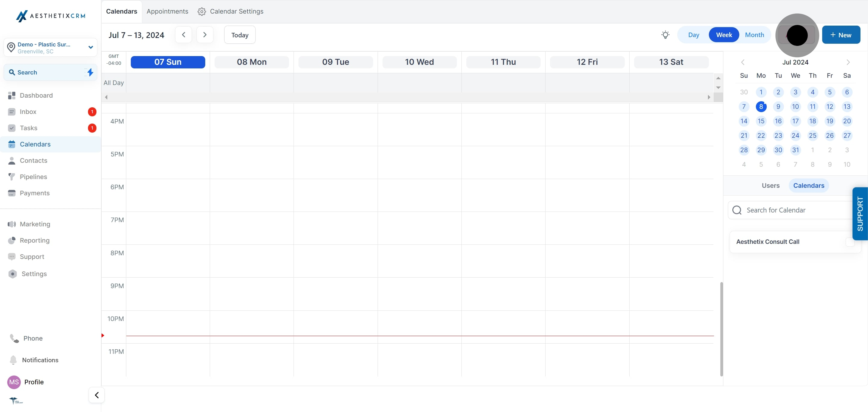Viewport: 868px width, 412px height.
Task: Toggle the Aesthetix Consult Call checkbox
Action: (x=850, y=241)
